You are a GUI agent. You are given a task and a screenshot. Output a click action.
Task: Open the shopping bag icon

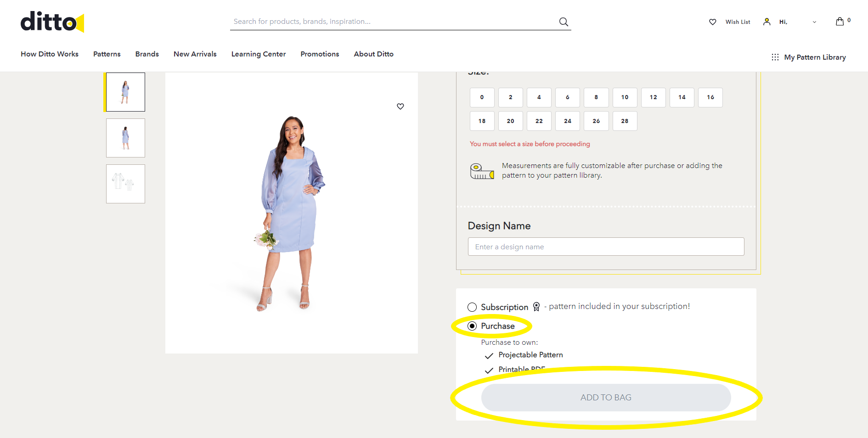click(840, 22)
